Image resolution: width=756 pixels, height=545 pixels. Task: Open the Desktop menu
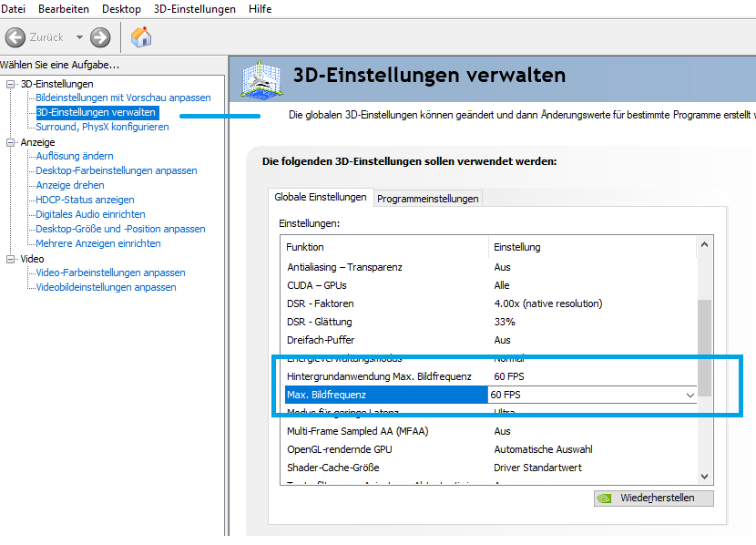(120, 9)
